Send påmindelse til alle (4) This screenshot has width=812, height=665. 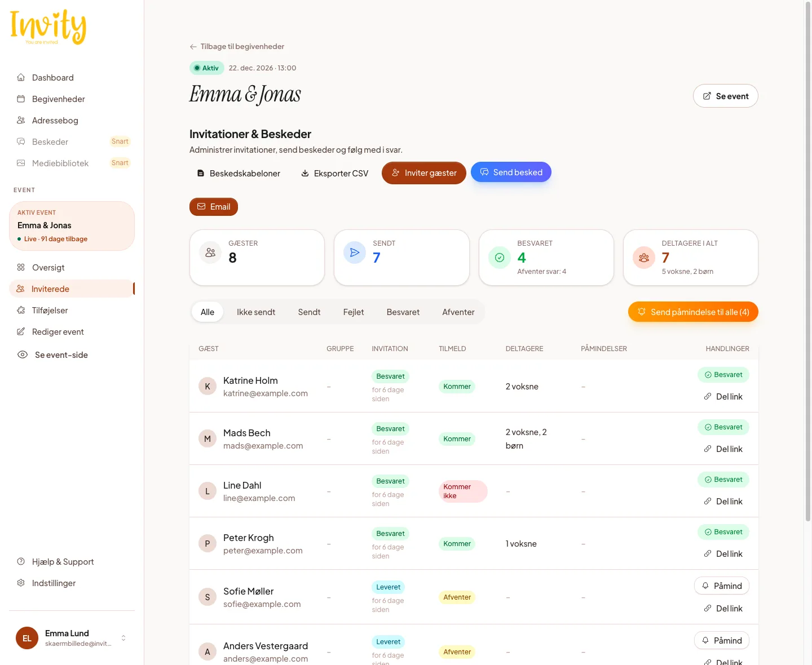tap(693, 312)
